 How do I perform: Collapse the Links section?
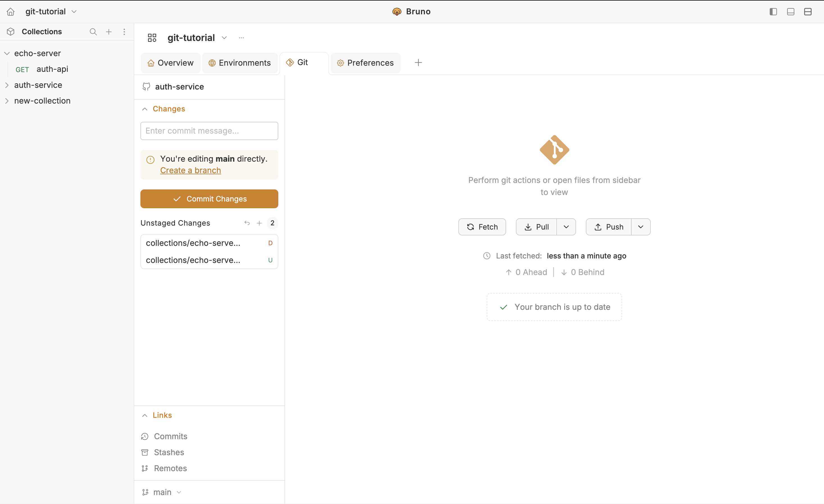tap(144, 415)
